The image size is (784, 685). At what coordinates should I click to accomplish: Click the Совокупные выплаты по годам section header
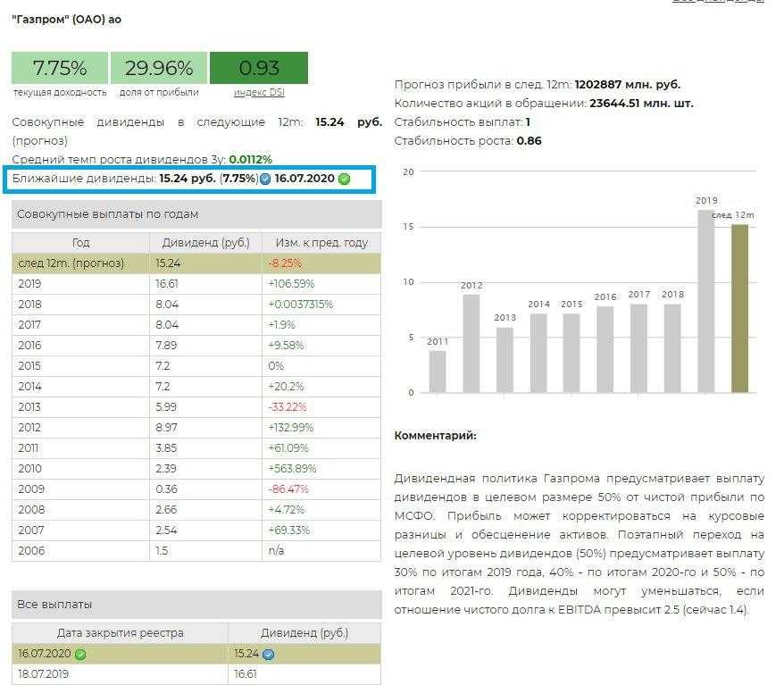point(196,214)
